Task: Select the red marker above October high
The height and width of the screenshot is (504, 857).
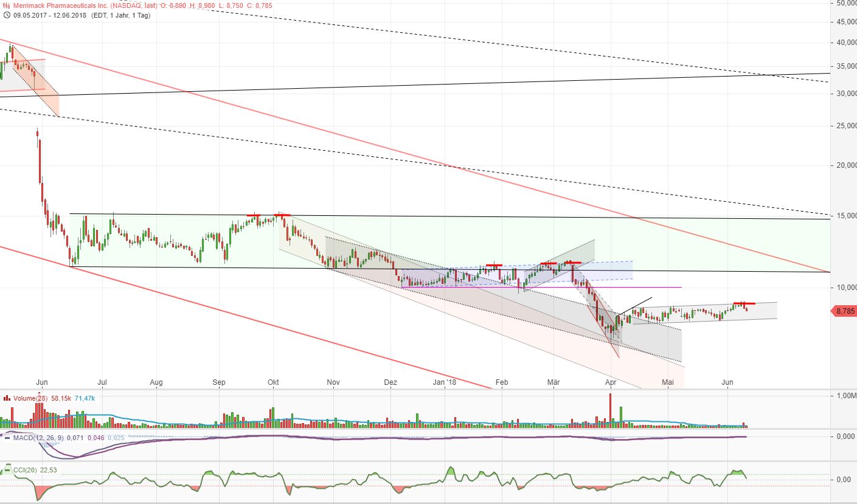Action: click(x=282, y=215)
